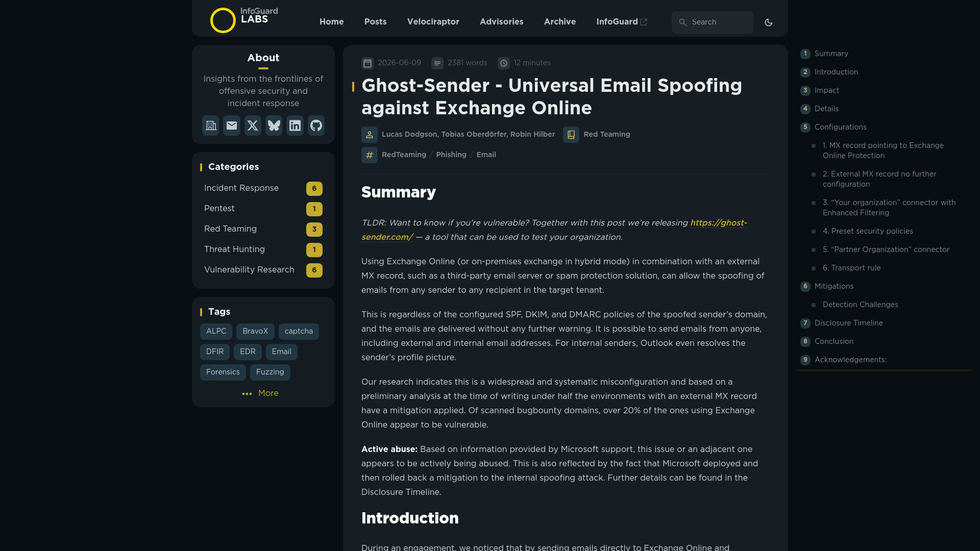Click the Red Teaming post category link
The width and height of the screenshot is (980, 551).
(607, 135)
